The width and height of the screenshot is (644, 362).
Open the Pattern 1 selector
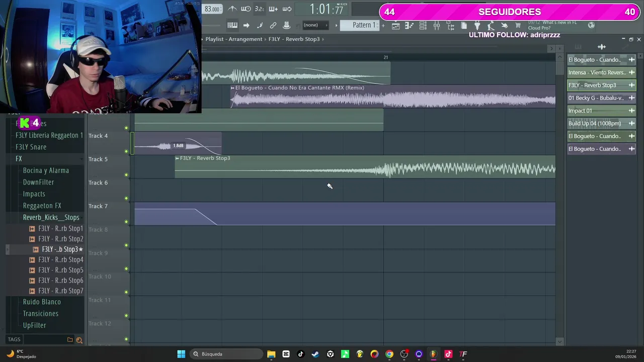click(x=361, y=25)
